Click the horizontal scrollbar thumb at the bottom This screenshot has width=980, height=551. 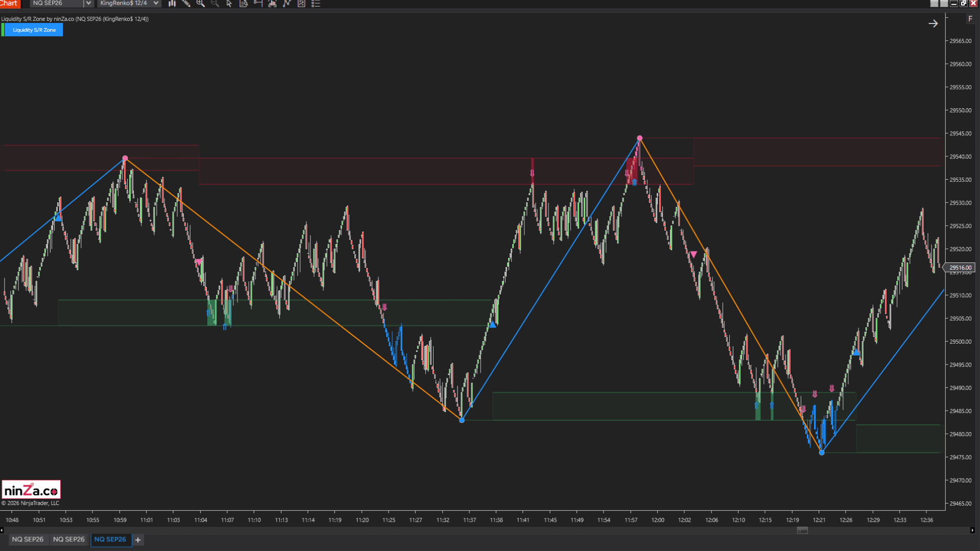tap(802, 531)
